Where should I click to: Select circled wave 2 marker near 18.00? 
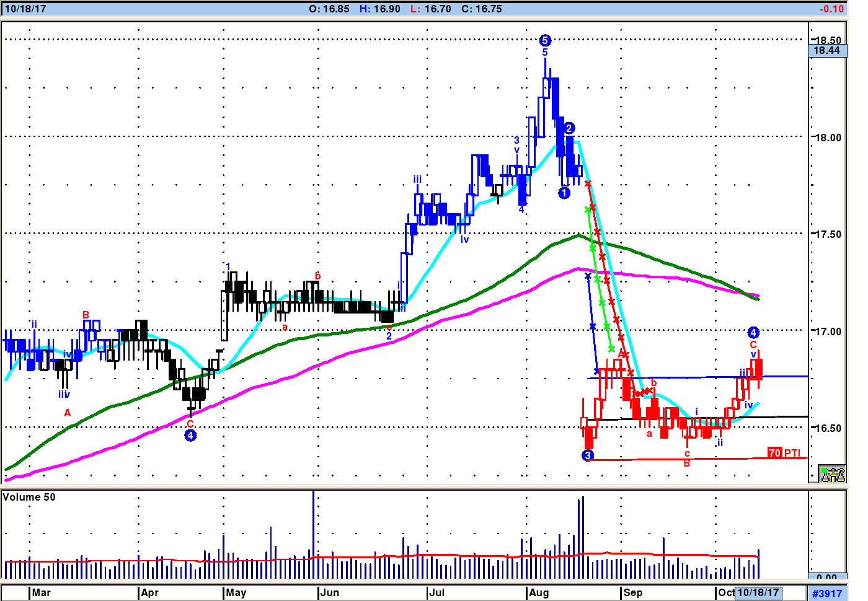569,128
